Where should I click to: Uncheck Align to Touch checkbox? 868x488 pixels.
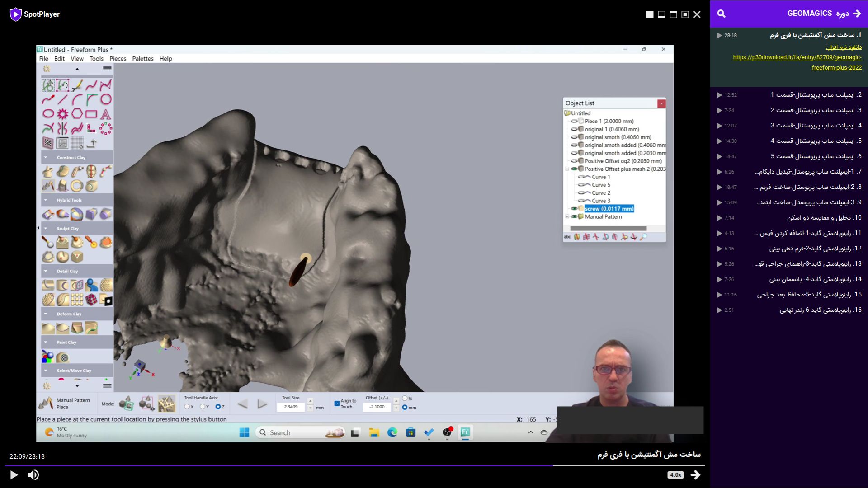pos(337,404)
